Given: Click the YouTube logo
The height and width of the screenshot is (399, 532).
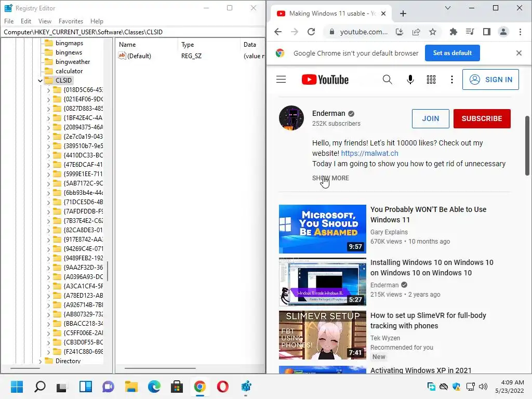Looking at the screenshot, I should point(325,79).
